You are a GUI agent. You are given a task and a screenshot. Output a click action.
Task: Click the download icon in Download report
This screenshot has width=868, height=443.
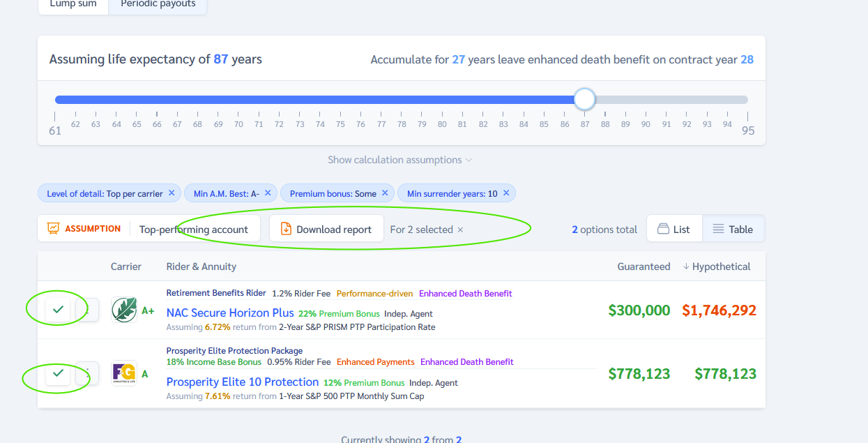click(x=285, y=229)
